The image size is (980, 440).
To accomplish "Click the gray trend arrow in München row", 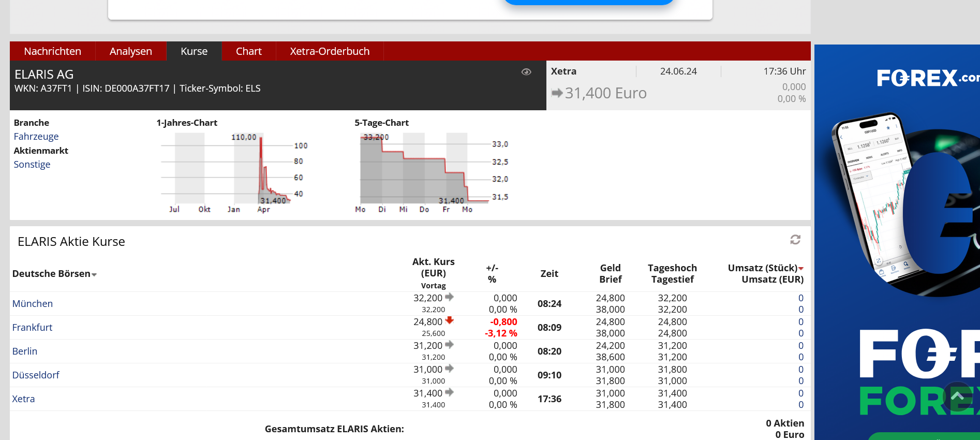I will pos(449,297).
